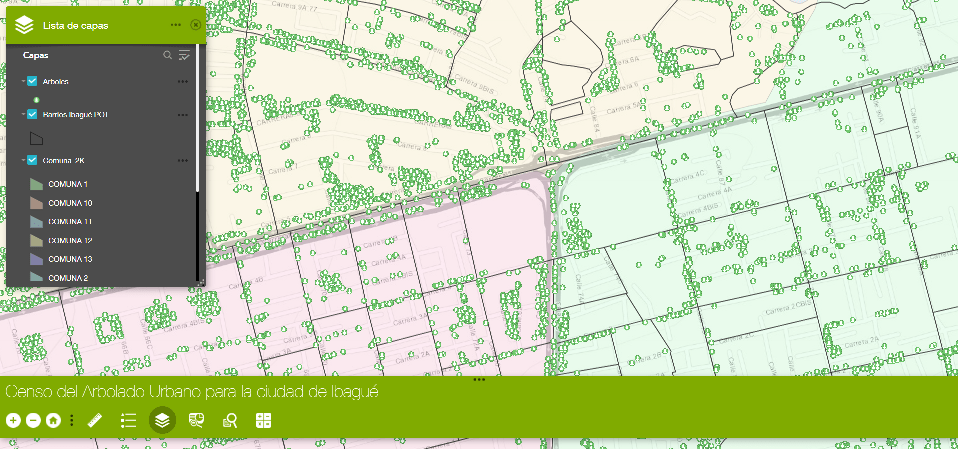The height and width of the screenshot is (449, 958).
Task: Collapse the Arboles layer legend arrow
Action: point(22,81)
